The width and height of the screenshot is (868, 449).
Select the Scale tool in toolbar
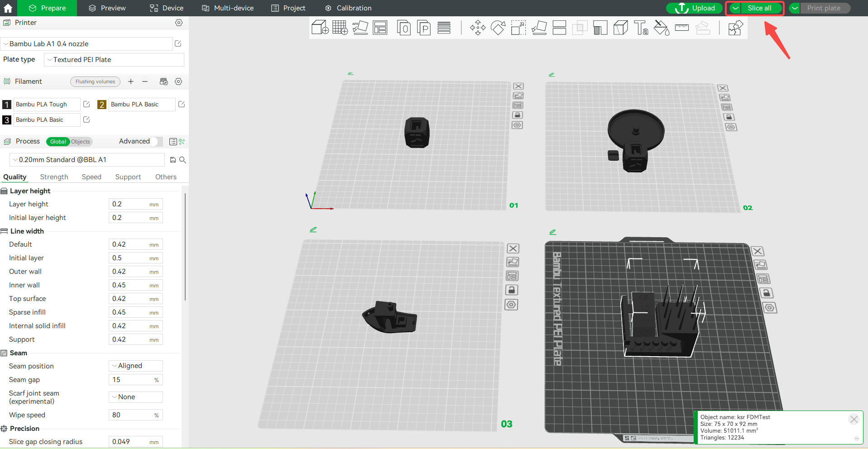pos(518,28)
